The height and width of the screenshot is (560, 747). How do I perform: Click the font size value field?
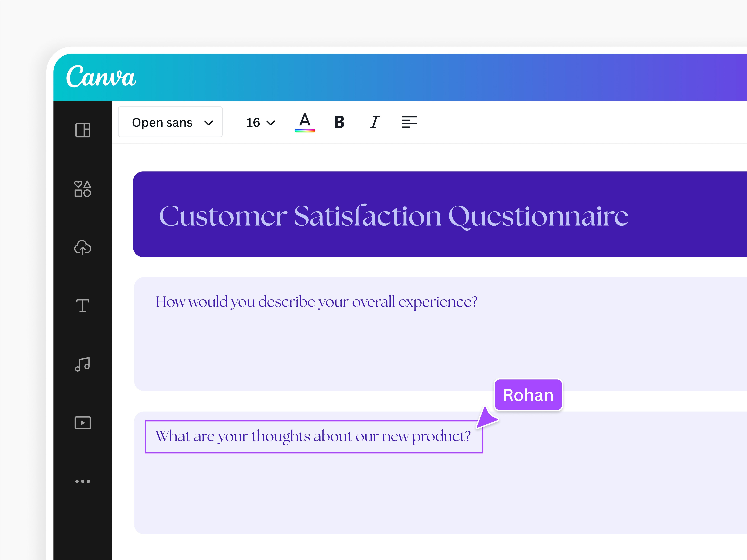(x=253, y=122)
